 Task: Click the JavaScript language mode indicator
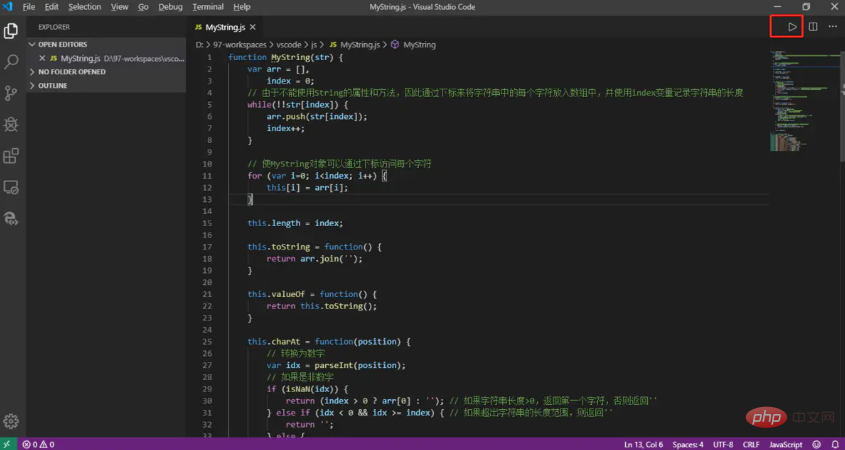786,444
